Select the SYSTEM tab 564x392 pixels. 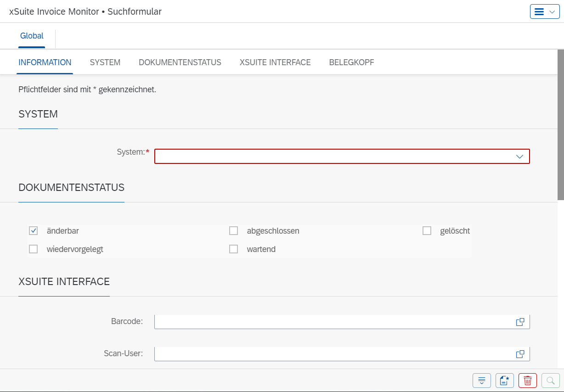105,62
